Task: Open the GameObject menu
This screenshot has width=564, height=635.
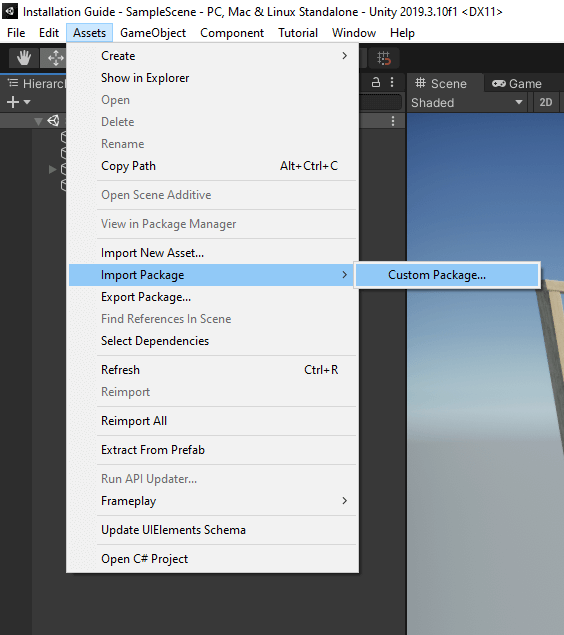Action: (153, 33)
